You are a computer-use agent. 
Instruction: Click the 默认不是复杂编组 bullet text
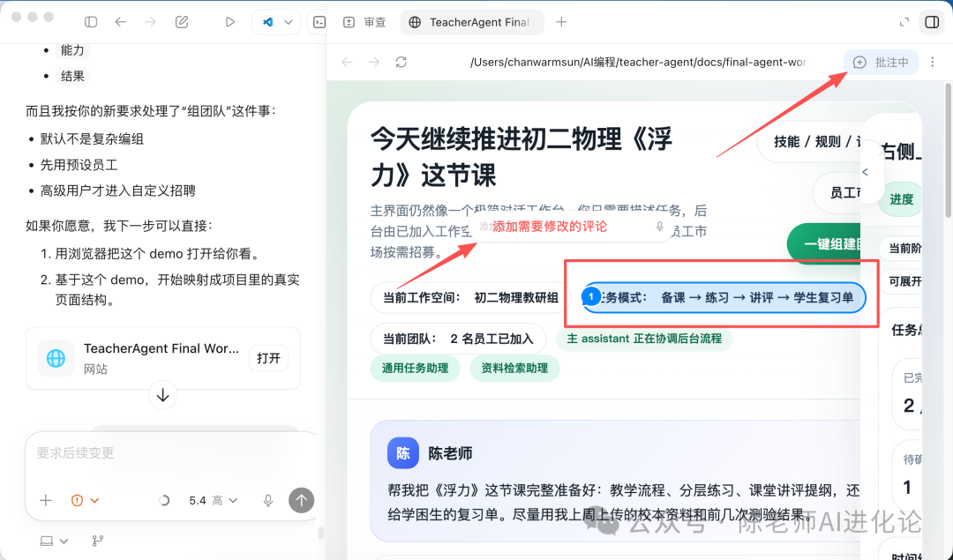(x=92, y=139)
